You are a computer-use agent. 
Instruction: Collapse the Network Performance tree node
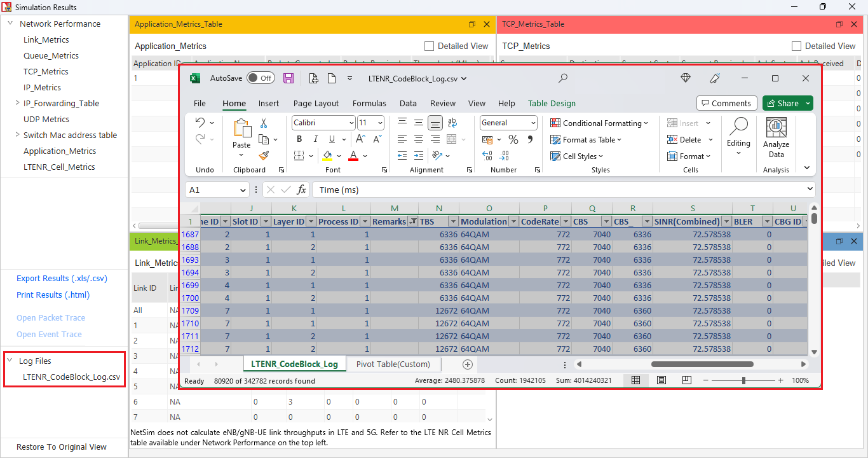10,24
